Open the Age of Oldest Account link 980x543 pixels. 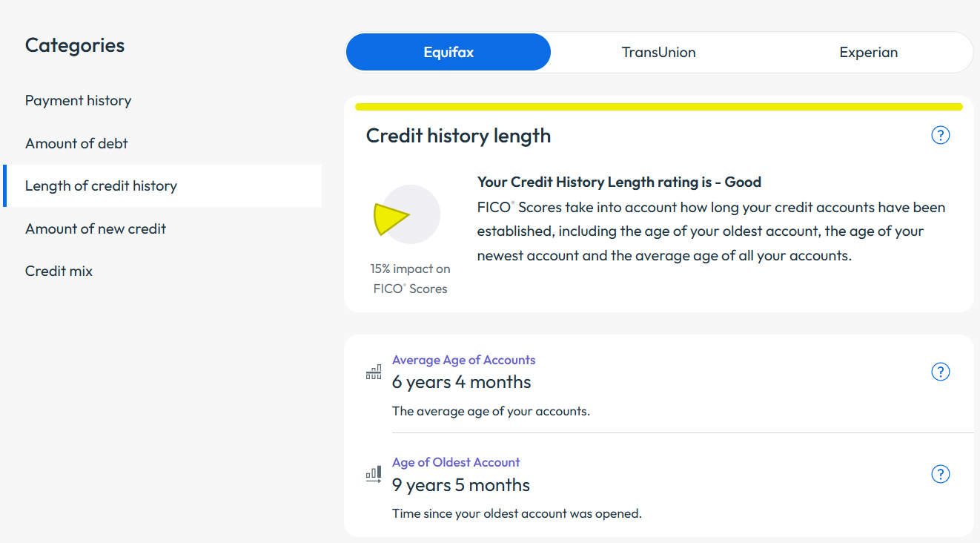pos(456,462)
